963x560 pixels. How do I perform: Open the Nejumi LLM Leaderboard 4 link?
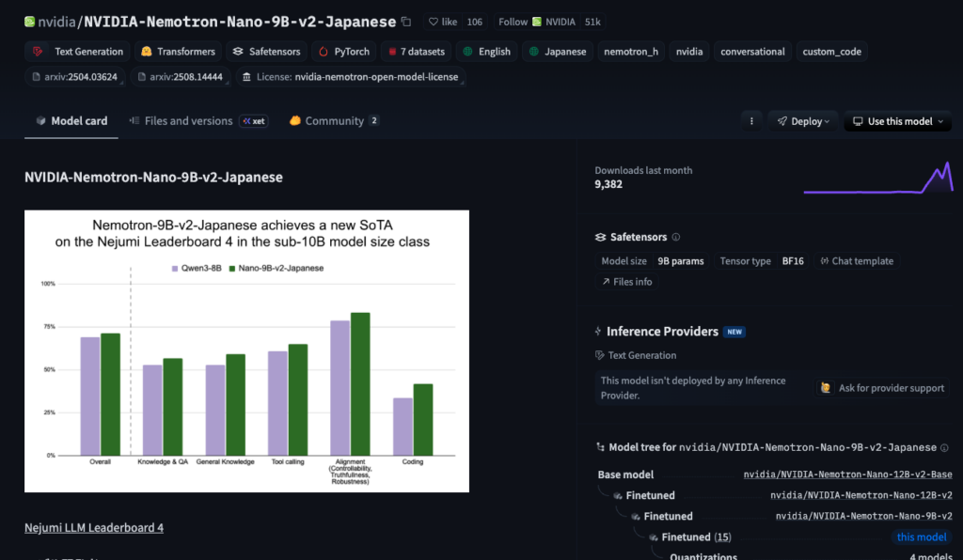tap(94, 528)
